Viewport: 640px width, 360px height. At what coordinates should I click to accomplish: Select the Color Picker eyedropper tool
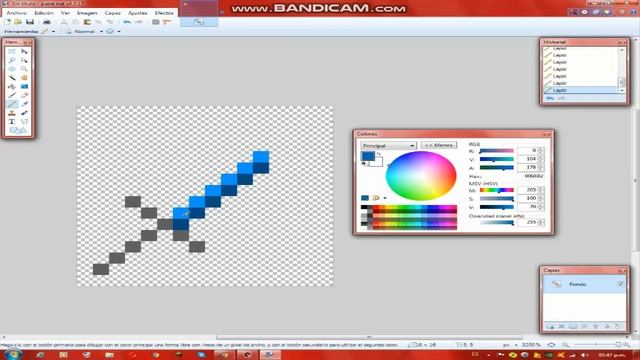coord(24,104)
